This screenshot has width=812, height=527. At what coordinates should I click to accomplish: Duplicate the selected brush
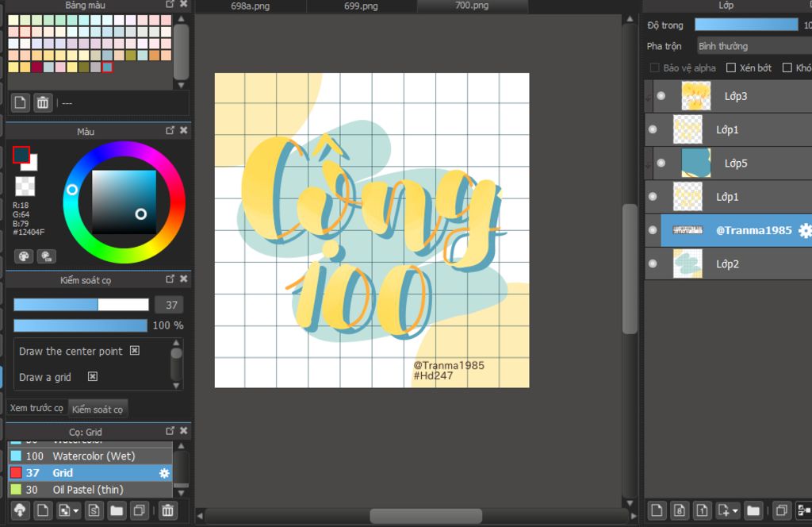point(139,510)
